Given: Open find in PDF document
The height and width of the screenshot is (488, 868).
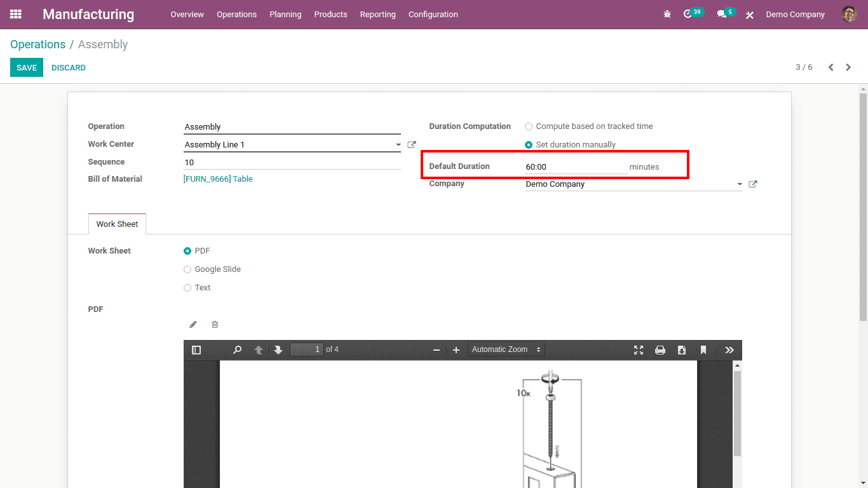Looking at the screenshot, I should pyautogui.click(x=237, y=350).
